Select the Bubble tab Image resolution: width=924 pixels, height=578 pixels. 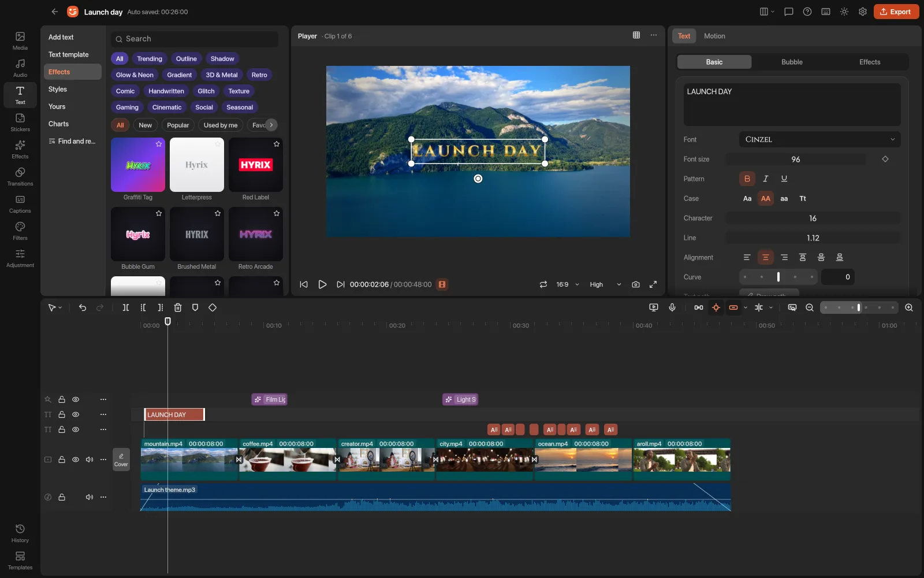(792, 62)
